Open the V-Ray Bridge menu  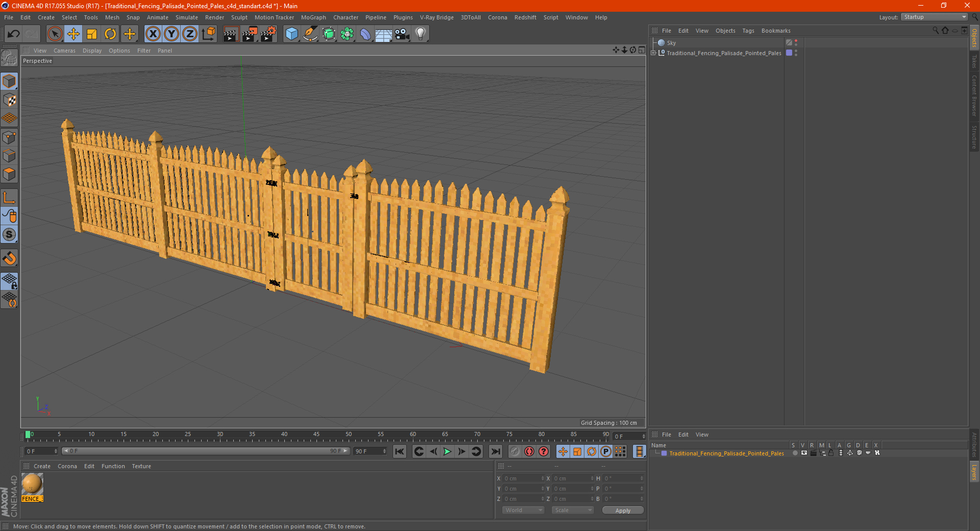437,17
